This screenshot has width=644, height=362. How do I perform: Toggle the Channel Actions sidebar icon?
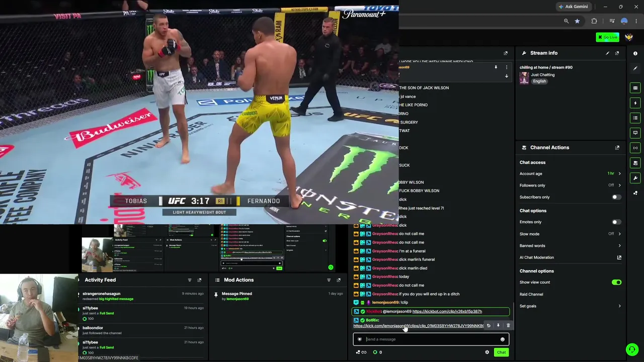[x=635, y=163]
